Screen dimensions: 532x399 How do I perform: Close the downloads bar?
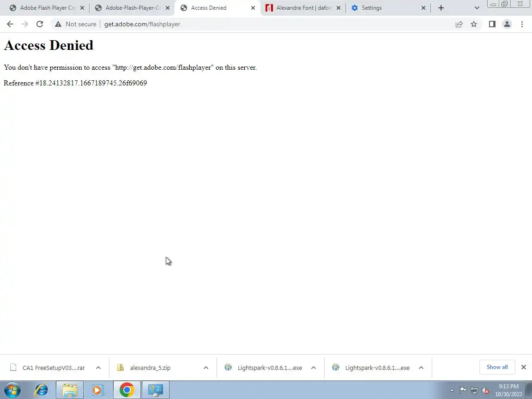[524, 367]
